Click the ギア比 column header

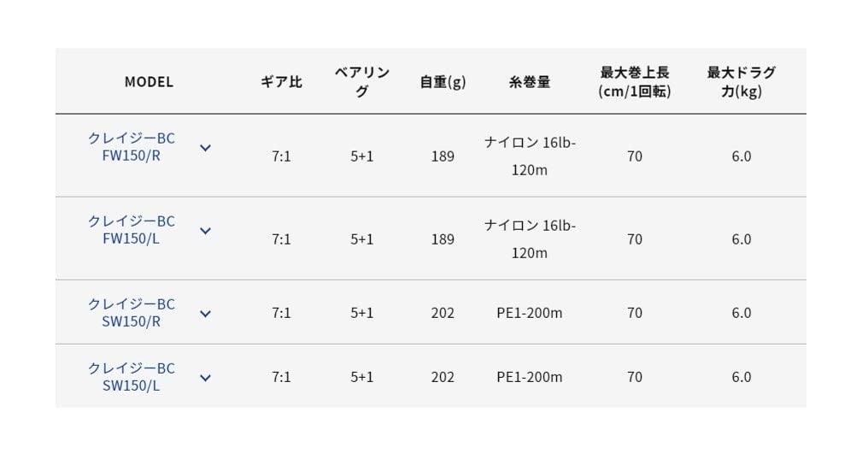pyautogui.click(x=281, y=82)
